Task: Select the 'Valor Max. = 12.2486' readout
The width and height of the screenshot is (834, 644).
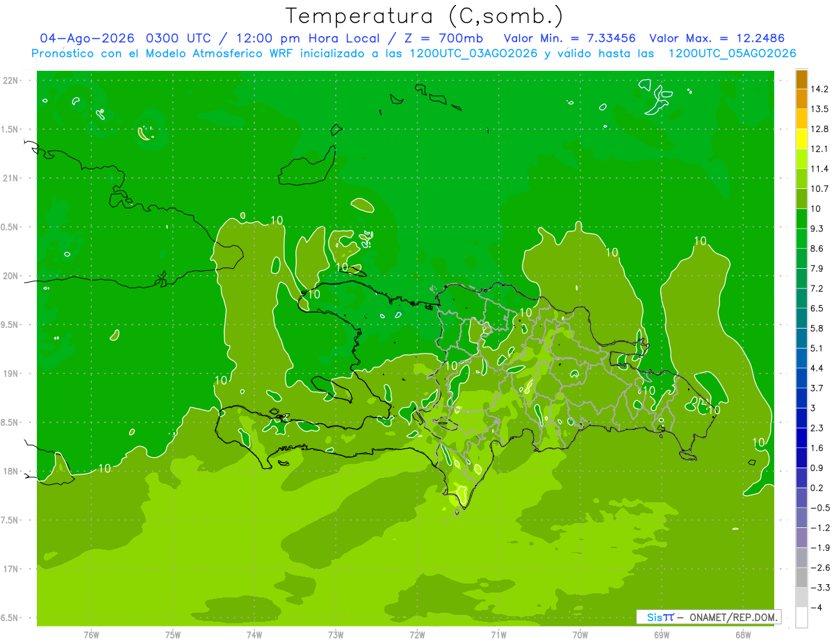Action: tap(717, 38)
